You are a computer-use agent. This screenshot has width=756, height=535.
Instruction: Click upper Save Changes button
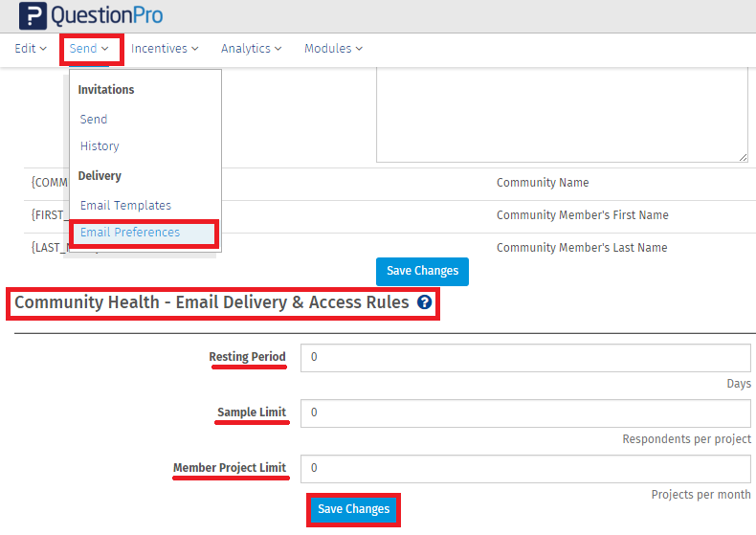click(x=422, y=272)
